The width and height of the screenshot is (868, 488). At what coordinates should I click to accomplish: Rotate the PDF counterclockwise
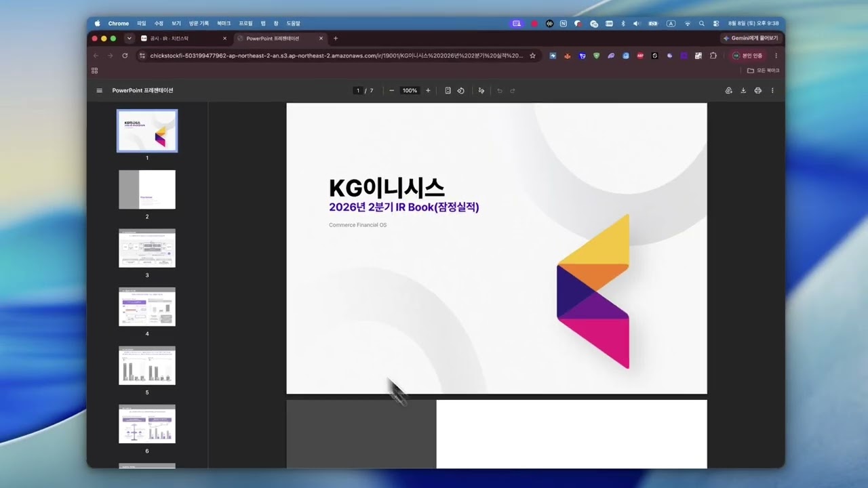(461, 91)
